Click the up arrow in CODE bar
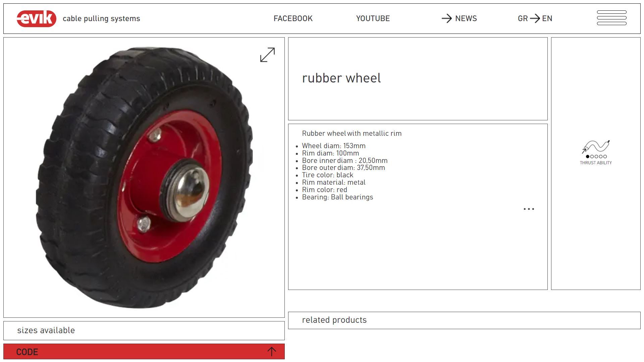The image size is (644, 362). point(272,352)
